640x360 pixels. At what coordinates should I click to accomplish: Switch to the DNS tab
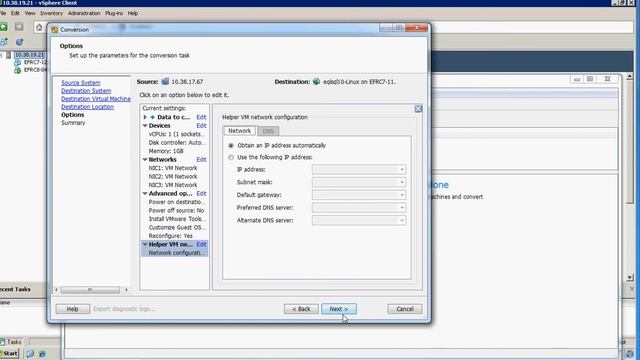point(268,131)
